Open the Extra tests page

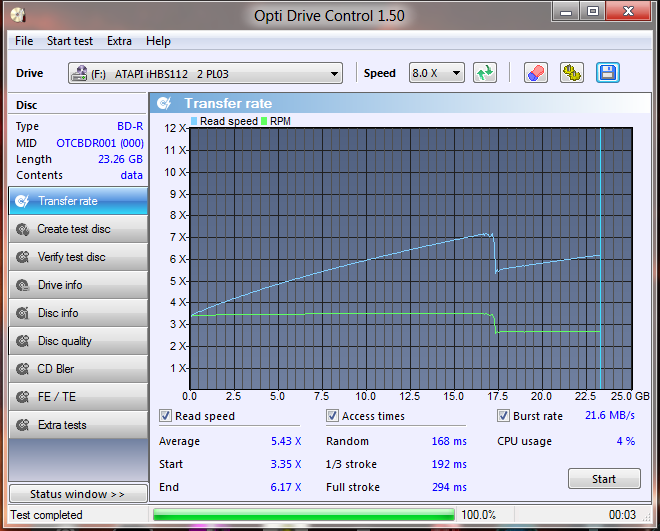click(78, 425)
